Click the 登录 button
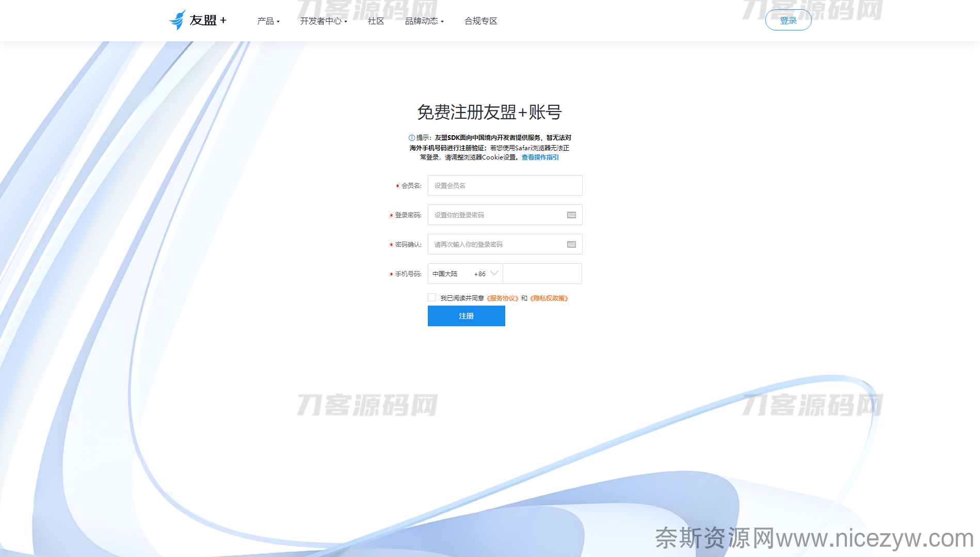 (x=788, y=20)
